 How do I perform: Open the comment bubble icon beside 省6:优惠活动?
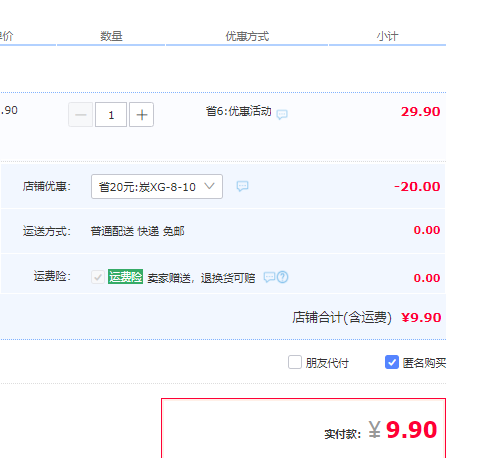[x=282, y=114]
